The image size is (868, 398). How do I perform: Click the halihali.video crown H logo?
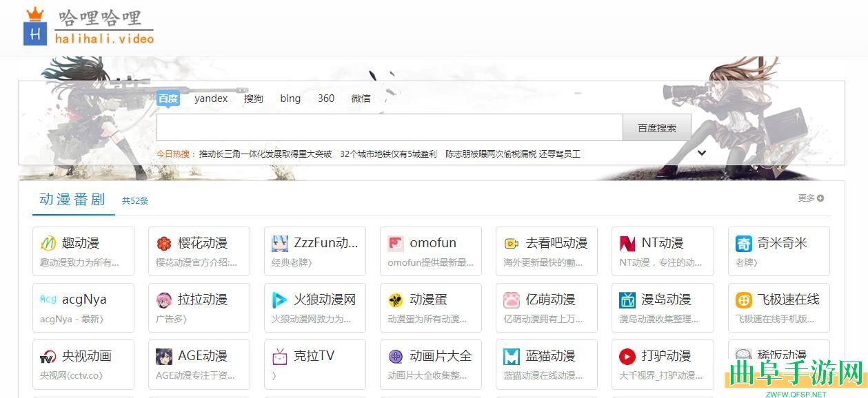click(x=34, y=27)
